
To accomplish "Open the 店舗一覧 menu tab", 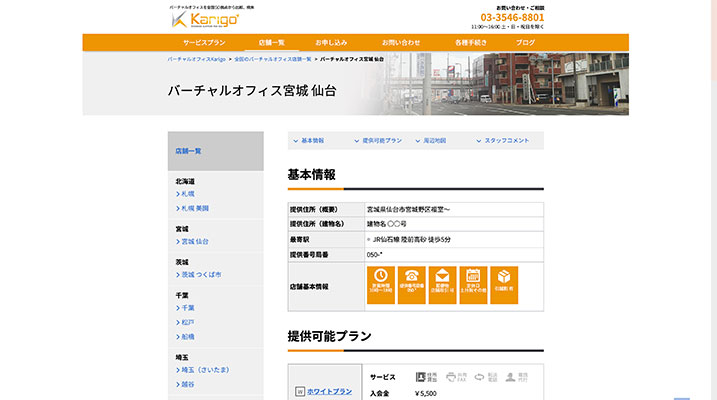I will (x=272, y=43).
